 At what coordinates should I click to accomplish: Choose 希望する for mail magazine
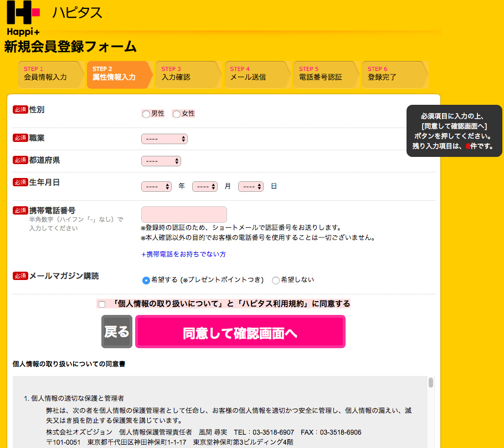146,281
